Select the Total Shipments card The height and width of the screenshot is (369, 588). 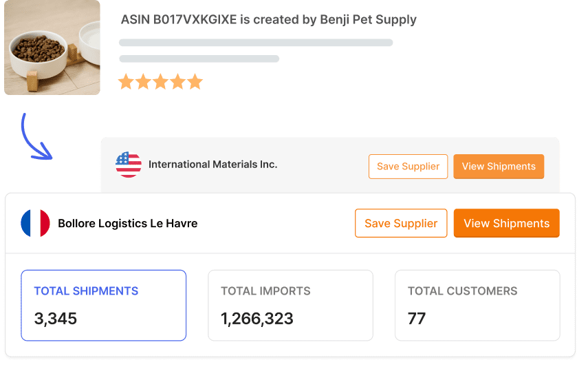pyautogui.click(x=104, y=305)
